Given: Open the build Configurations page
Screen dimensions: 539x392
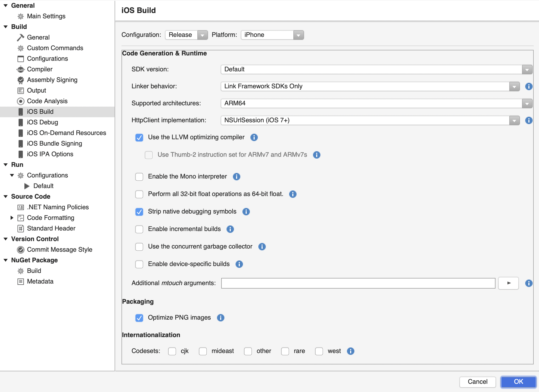Looking at the screenshot, I should [57, 59].
